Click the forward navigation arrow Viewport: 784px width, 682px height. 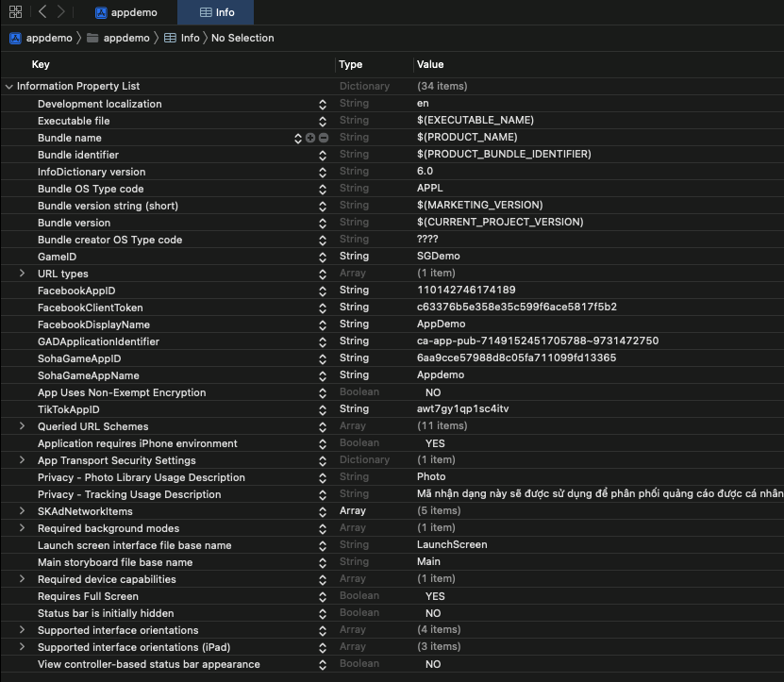click(62, 12)
